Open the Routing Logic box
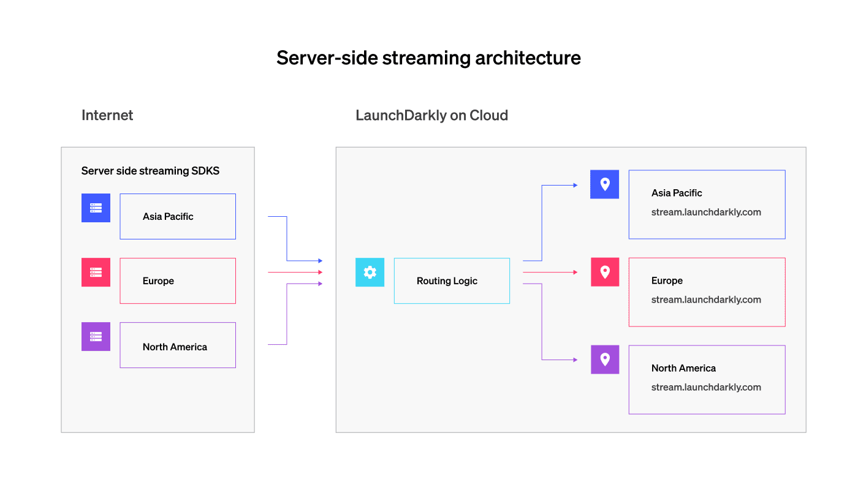 (x=452, y=280)
